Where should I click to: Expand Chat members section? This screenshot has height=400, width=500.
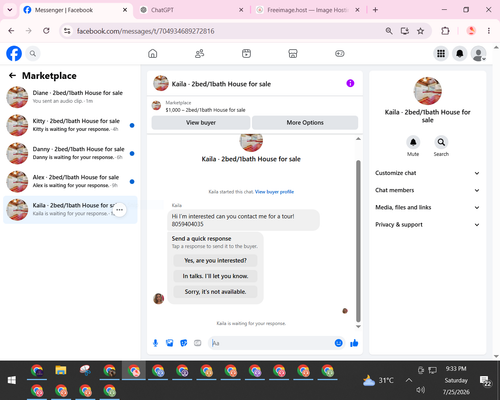(427, 190)
